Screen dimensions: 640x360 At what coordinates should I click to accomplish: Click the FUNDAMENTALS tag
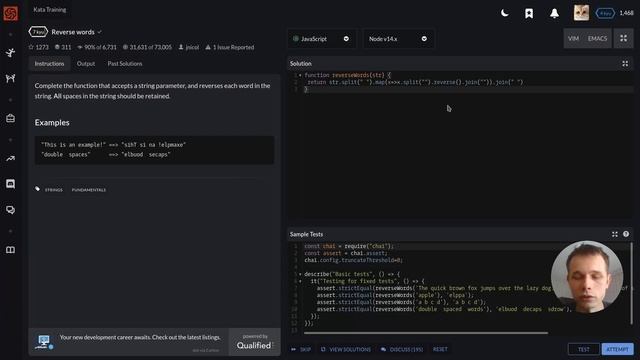coord(89,190)
